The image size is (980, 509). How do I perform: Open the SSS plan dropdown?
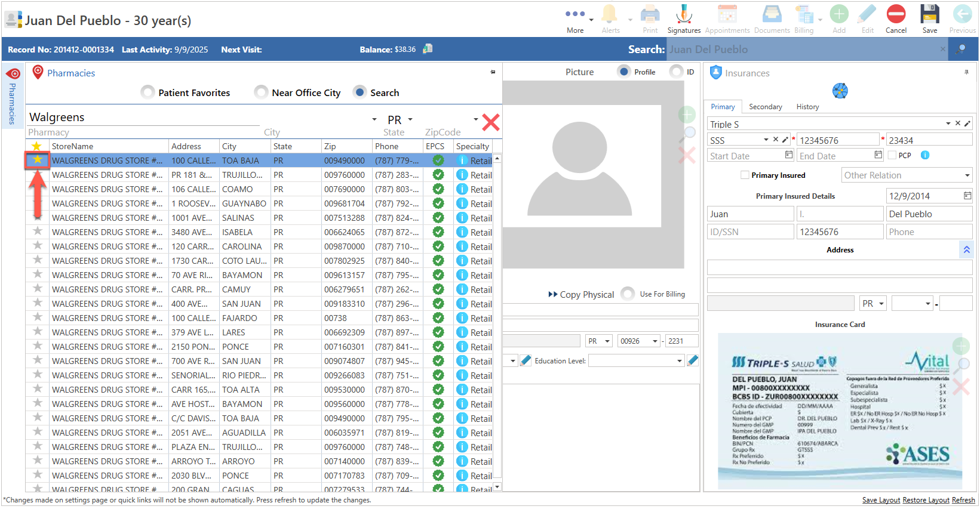coord(766,140)
